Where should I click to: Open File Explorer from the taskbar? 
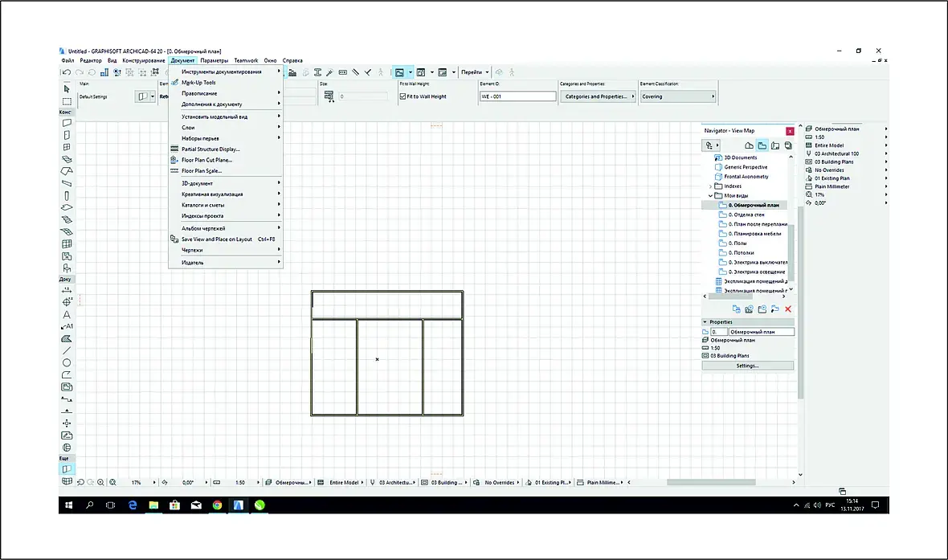point(153,505)
